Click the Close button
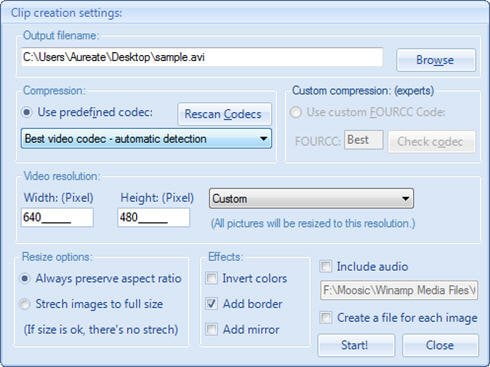 440,345
